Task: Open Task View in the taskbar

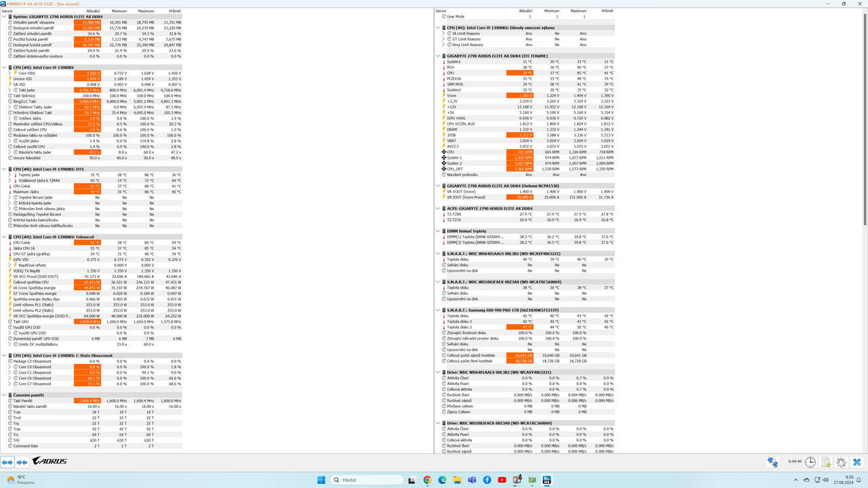Action: (412, 480)
